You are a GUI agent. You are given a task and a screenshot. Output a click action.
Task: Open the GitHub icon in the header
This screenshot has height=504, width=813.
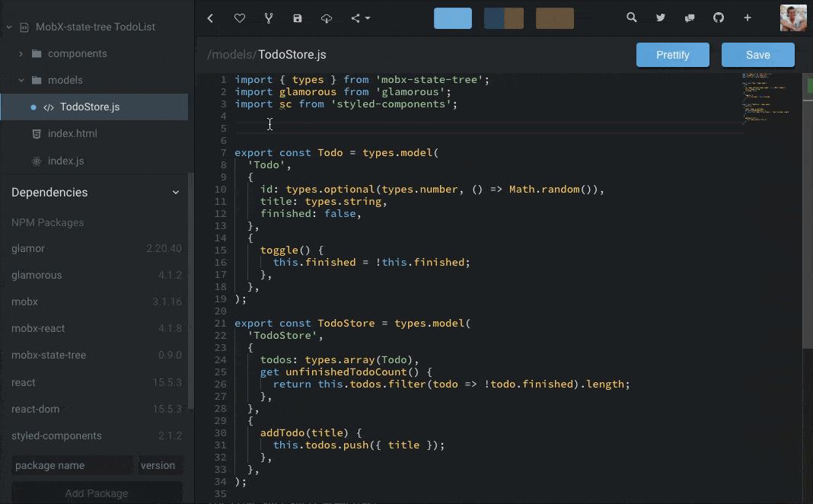pyautogui.click(x=718, y=17)
